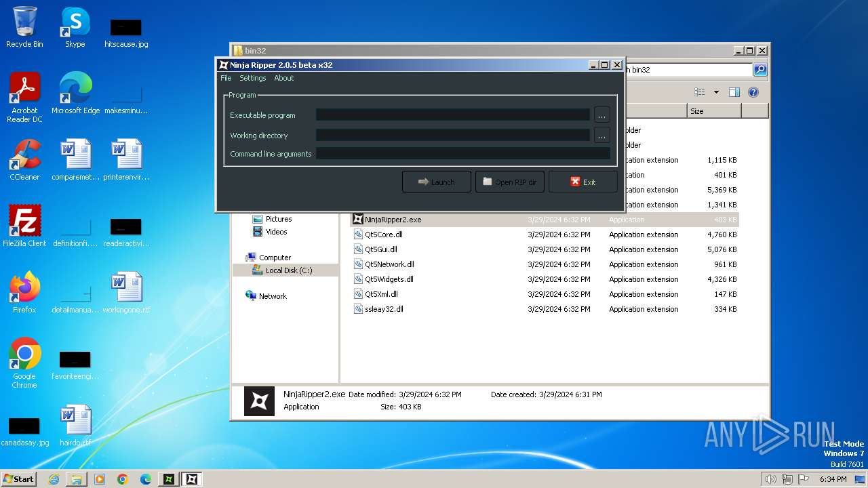
Task: Select ssleay32.dll file icon
Action: click(359, 309)
